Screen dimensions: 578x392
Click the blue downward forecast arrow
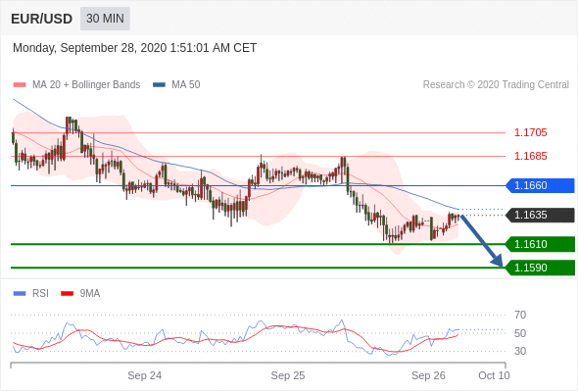482,241
